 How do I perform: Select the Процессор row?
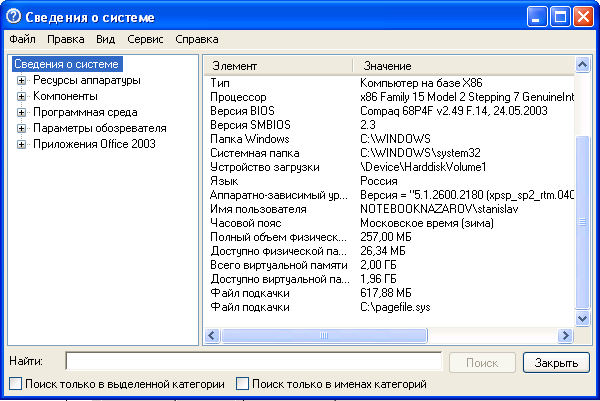(x=389, y=97)
